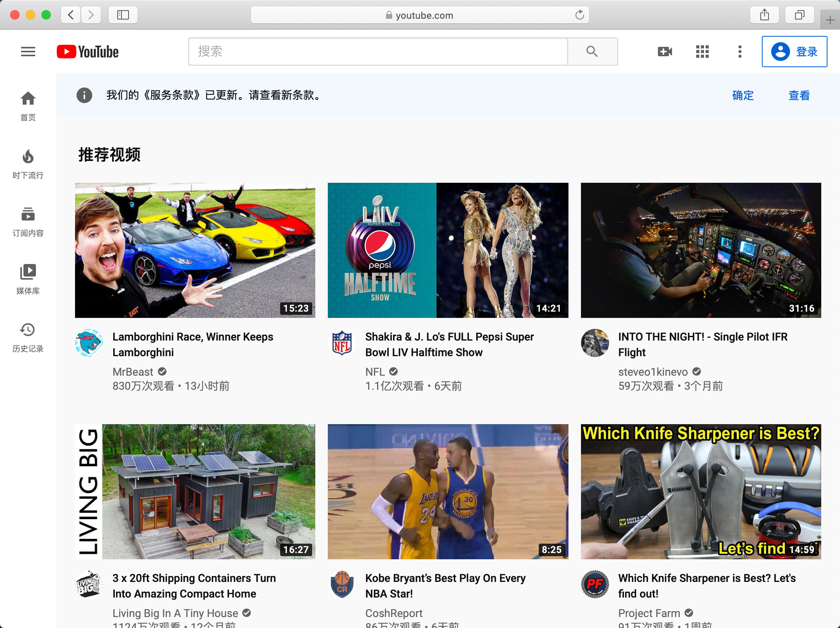Click '1.1亿次观看 • 6天前' text
Image resolution: width=840 pixels, height=628 pixels.
(414, 386)
